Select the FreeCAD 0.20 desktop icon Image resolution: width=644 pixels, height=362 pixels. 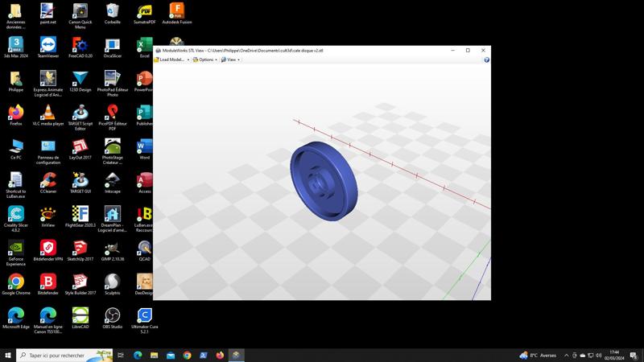pyautogui.click(x=80, y=47)
